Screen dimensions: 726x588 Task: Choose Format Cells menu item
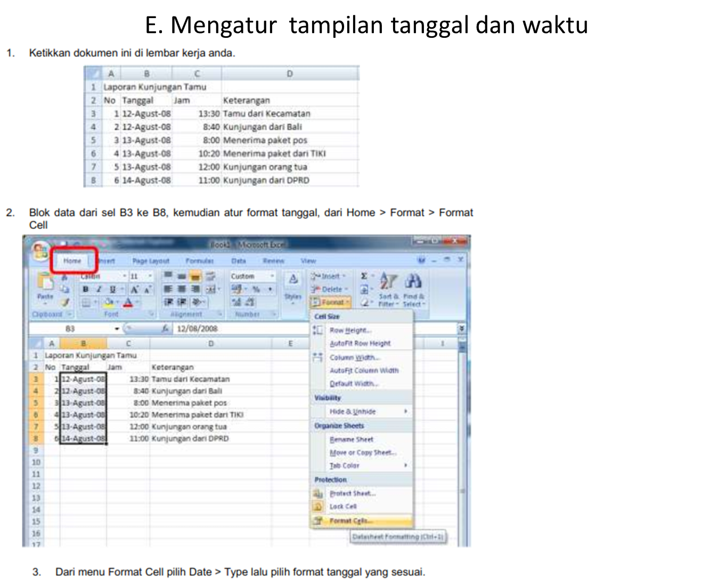[x=362, y=521]
